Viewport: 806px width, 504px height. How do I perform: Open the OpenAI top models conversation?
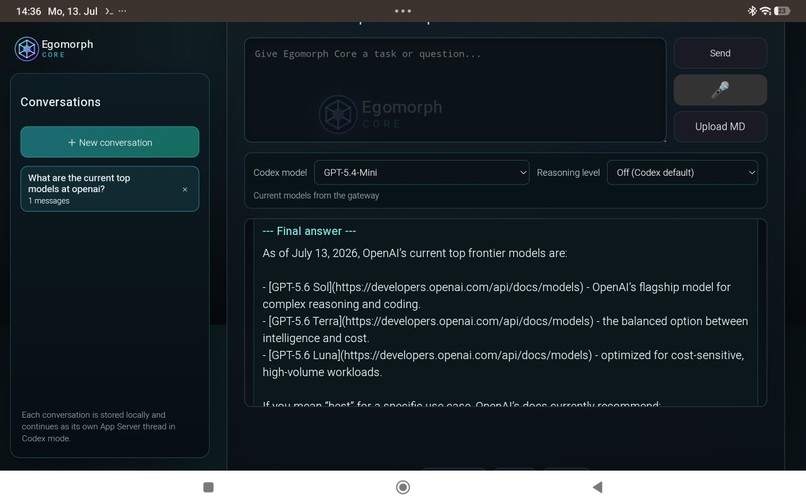[x=109, y=189]
